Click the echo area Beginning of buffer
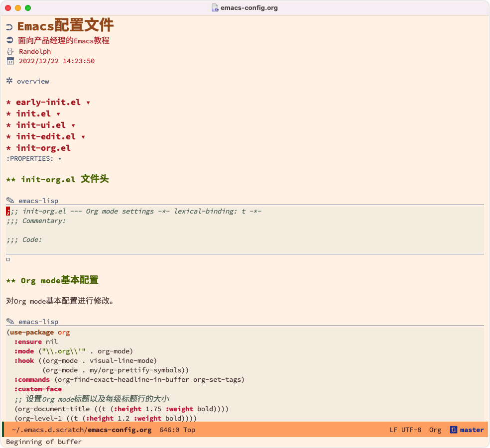The width and height of the screenshot is (490, 448). (x=44, y=442)
